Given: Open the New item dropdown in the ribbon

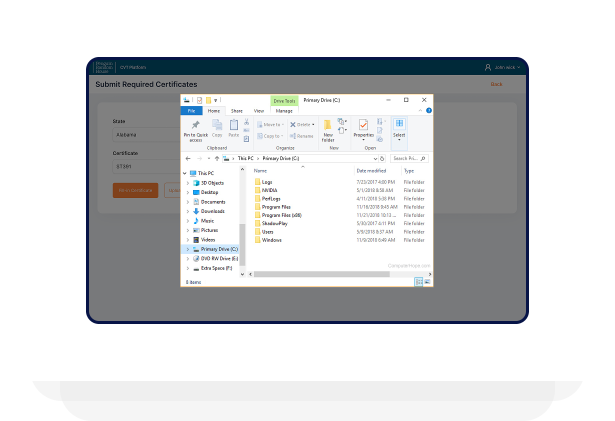Looking at the screenshot, I should pyautogui.click(x=342, y=122).
